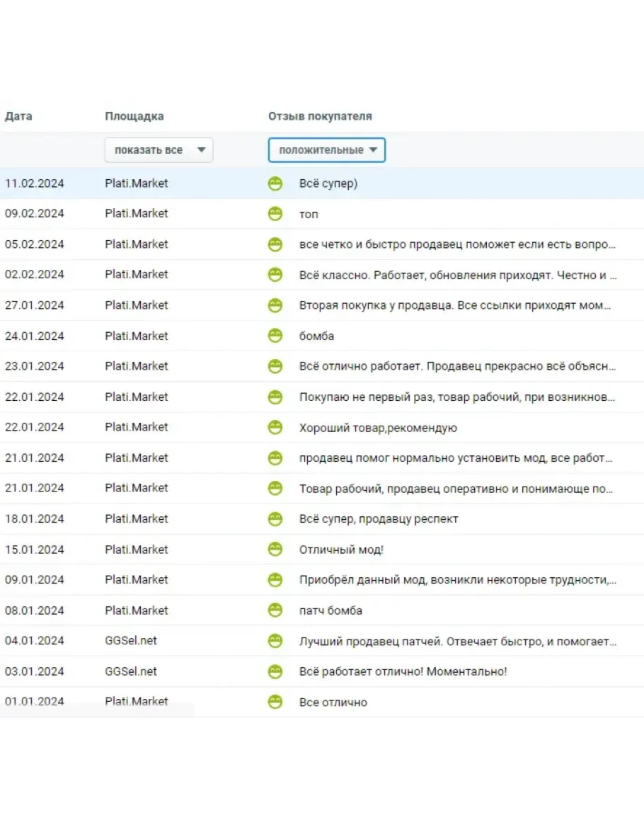
Task: Click the smiley icon next to "патч бомба"
Action: click(275, 610)
